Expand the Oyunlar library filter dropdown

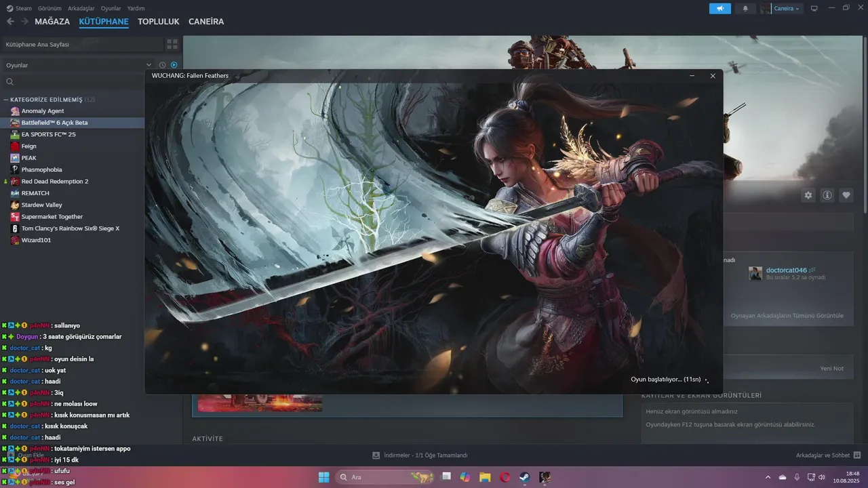point(79,65)
